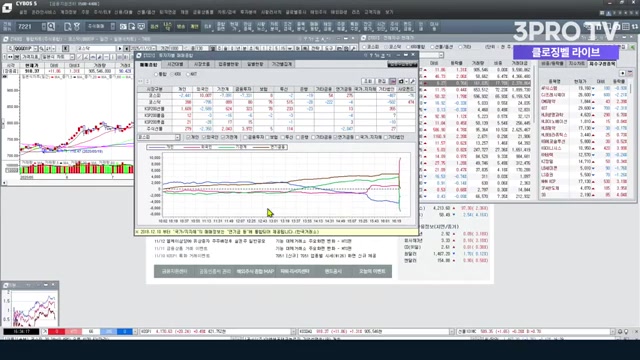Click the 해외주식 종합 MAP button
The image size is (640, 360).
click(x=255, y=271)
